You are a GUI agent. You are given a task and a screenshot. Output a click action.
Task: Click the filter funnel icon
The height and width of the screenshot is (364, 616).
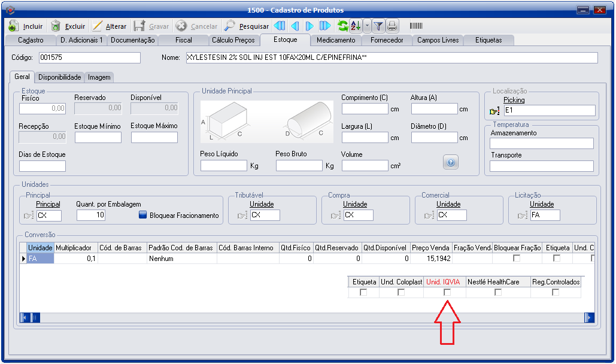coord(378,26)
